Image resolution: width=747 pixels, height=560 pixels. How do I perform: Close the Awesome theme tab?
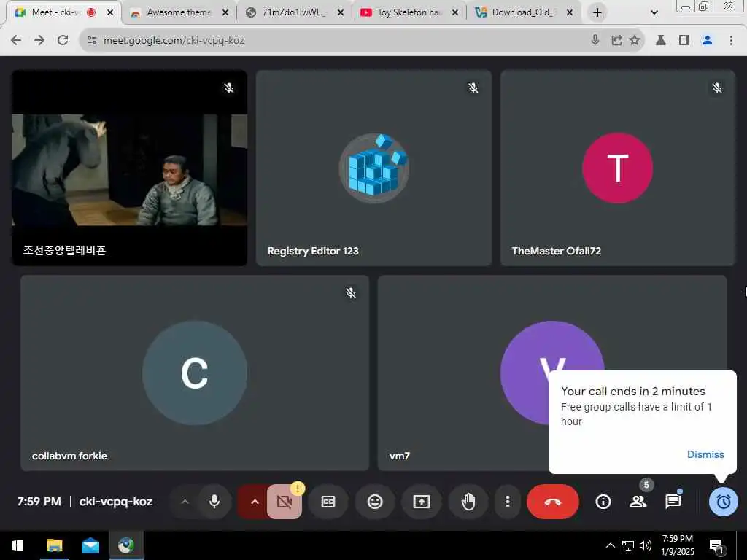225,13
